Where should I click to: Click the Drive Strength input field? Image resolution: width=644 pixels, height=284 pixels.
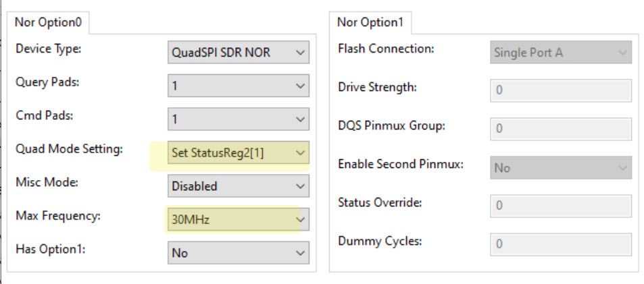(561, 90)
